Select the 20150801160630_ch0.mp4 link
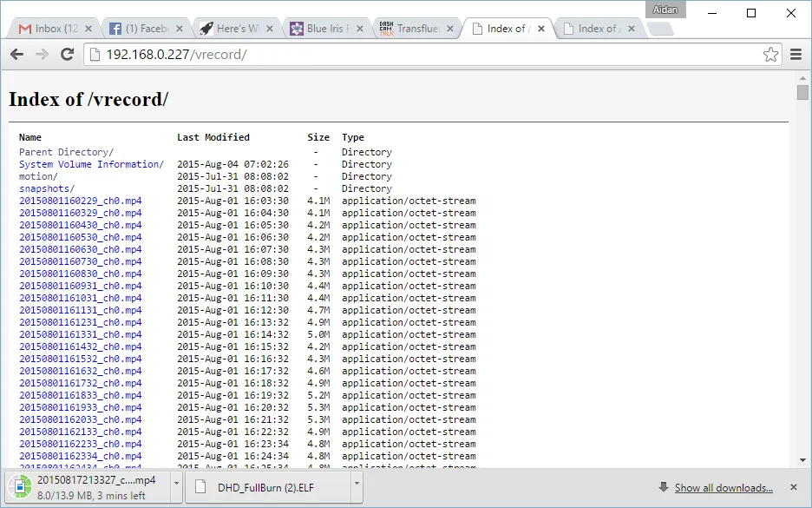812x508 pixels. [x=81, y=249]
